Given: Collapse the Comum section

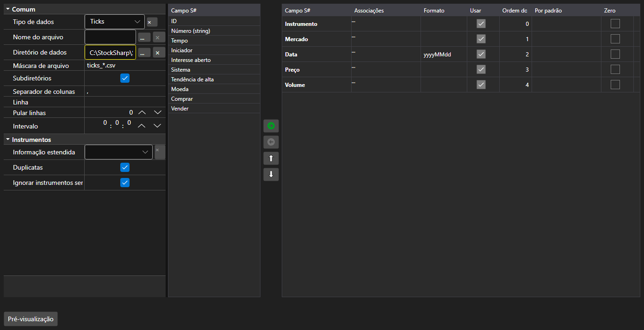Looking at the screenshot, I should coord(8,9).
